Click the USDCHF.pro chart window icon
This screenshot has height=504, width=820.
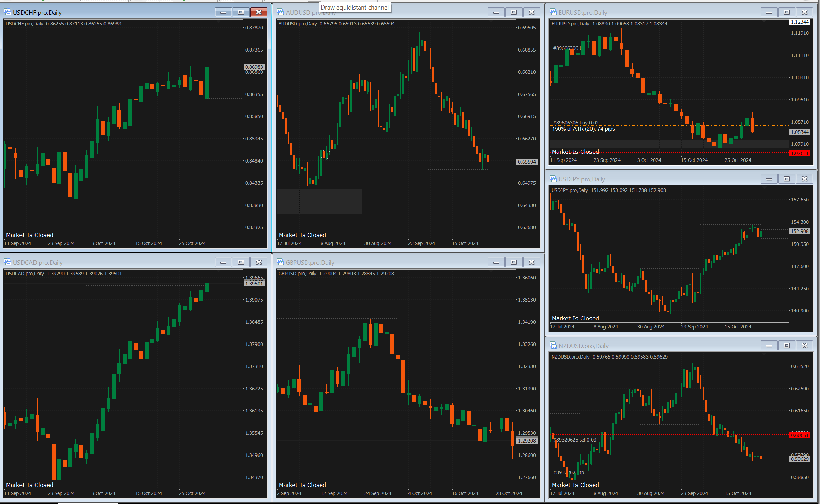click(7, 12)
